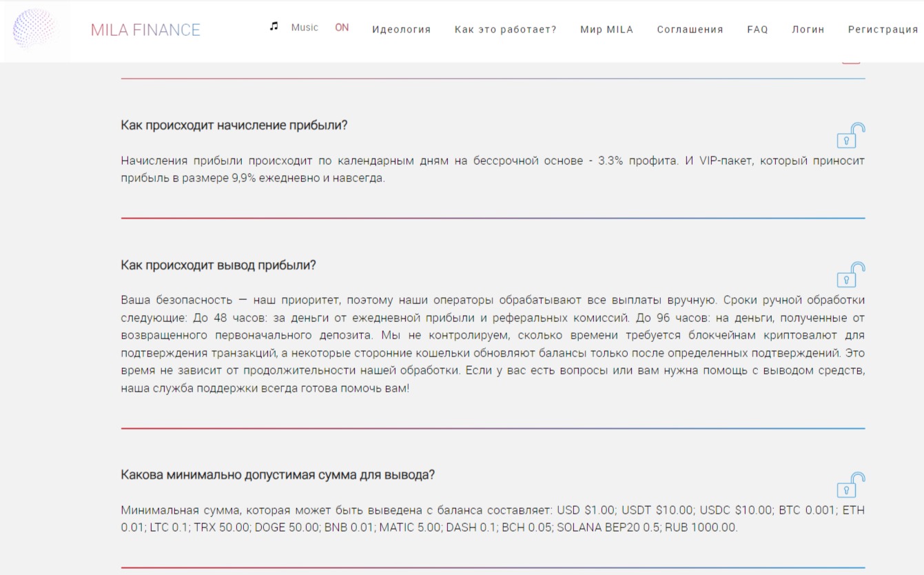Open the Соглашения page

690,30
